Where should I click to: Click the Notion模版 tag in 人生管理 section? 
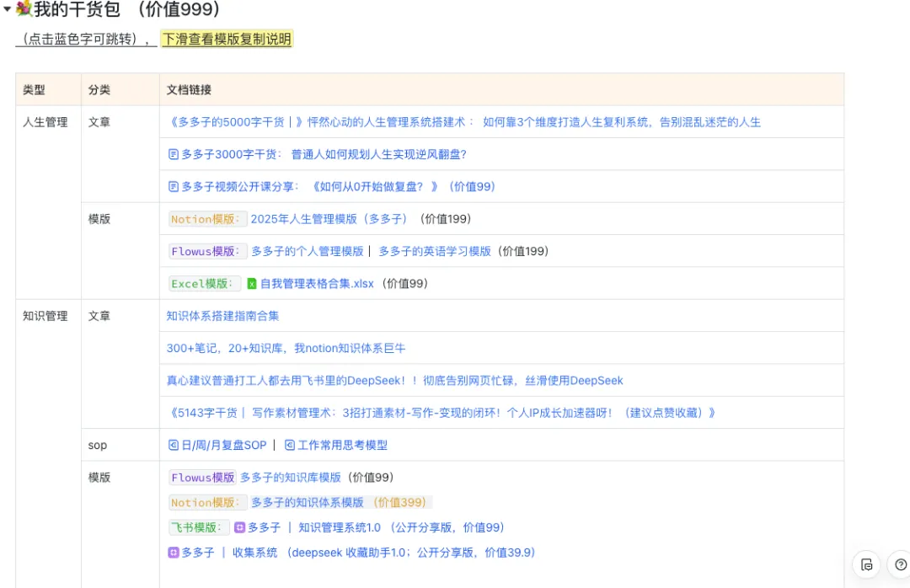(207, 219)
